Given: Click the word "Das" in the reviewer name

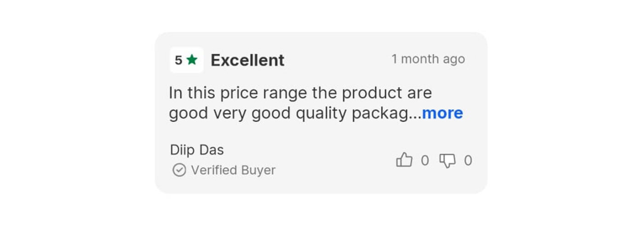Looking at the screenshot, I should pos(212,150).
